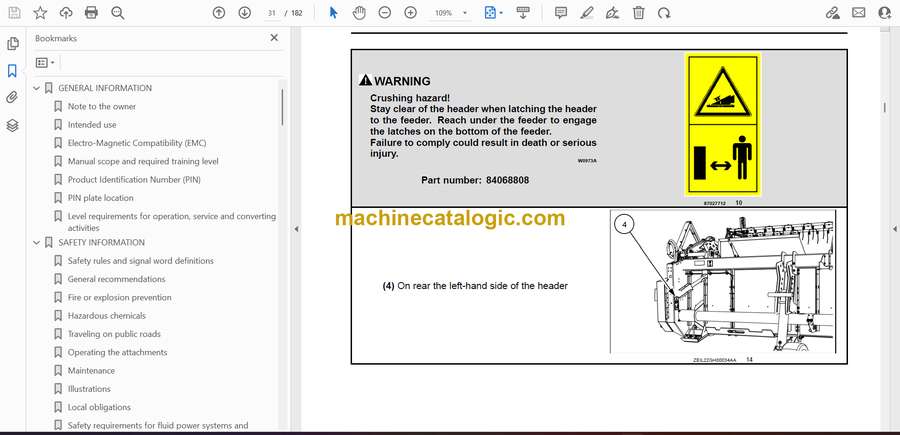This screenshot has width=900, height=435.
Task: Open Manual scope and required training bookmark
Action: pyautogui.click(x=143, y=161)
